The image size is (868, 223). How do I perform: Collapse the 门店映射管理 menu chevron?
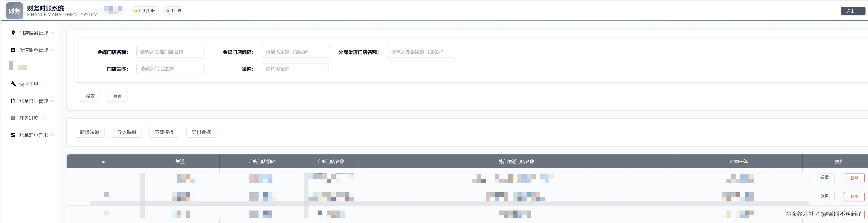click(53, 33)
